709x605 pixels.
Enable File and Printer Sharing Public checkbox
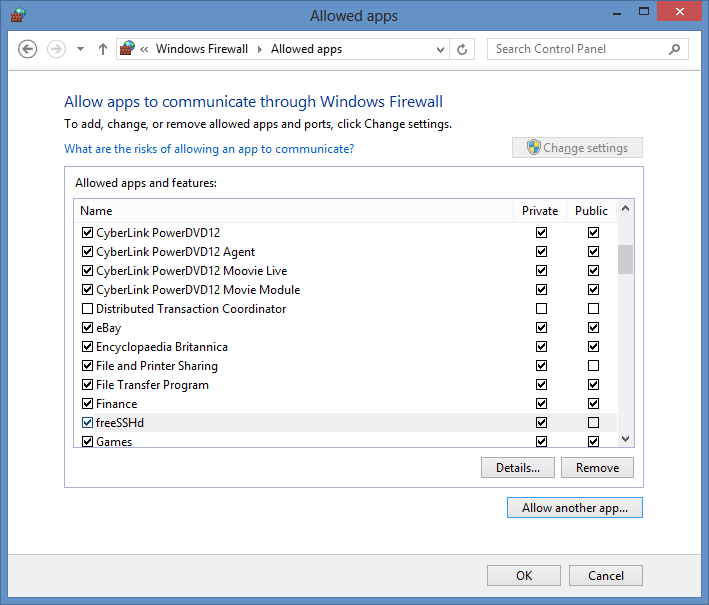coord(593,365)
